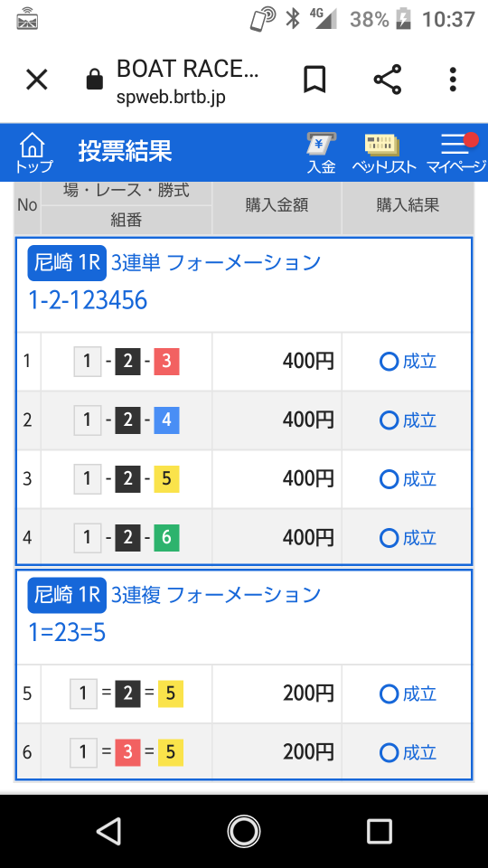Screen dimensions: 488x868
Task: Tap the red number 3 box in row 1
Action: [166, 362]
